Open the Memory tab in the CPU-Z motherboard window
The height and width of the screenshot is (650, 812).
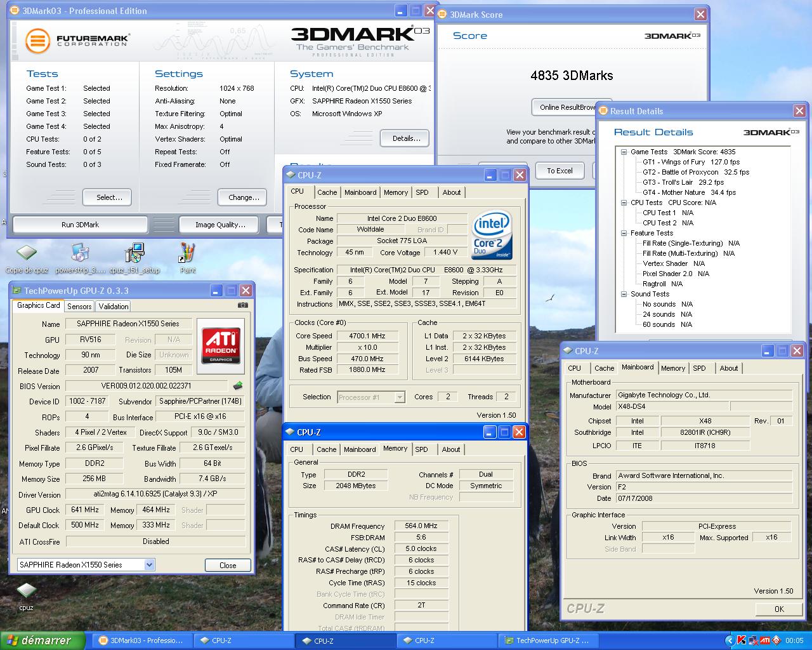point(673,368)
